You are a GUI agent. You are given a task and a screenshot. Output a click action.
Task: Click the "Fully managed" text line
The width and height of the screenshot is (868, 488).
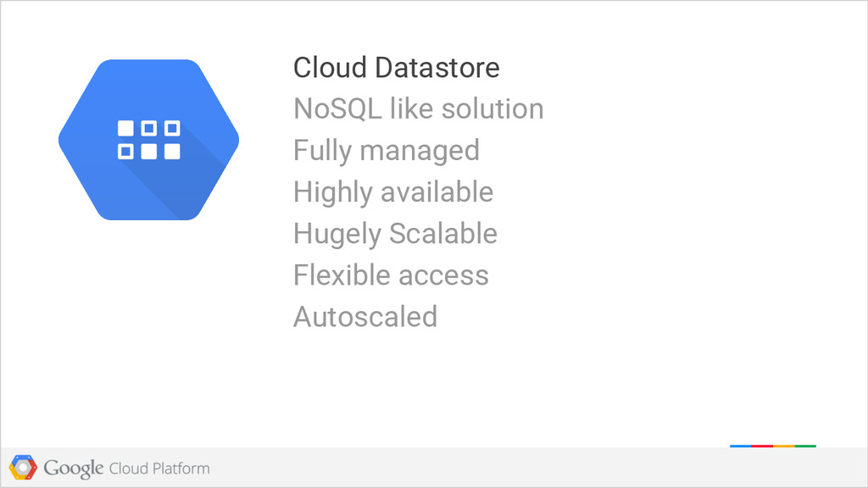pos(386,151)
